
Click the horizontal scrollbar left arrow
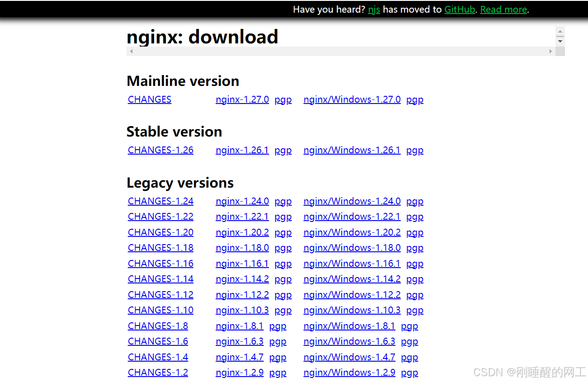click(x=131, y=51)
